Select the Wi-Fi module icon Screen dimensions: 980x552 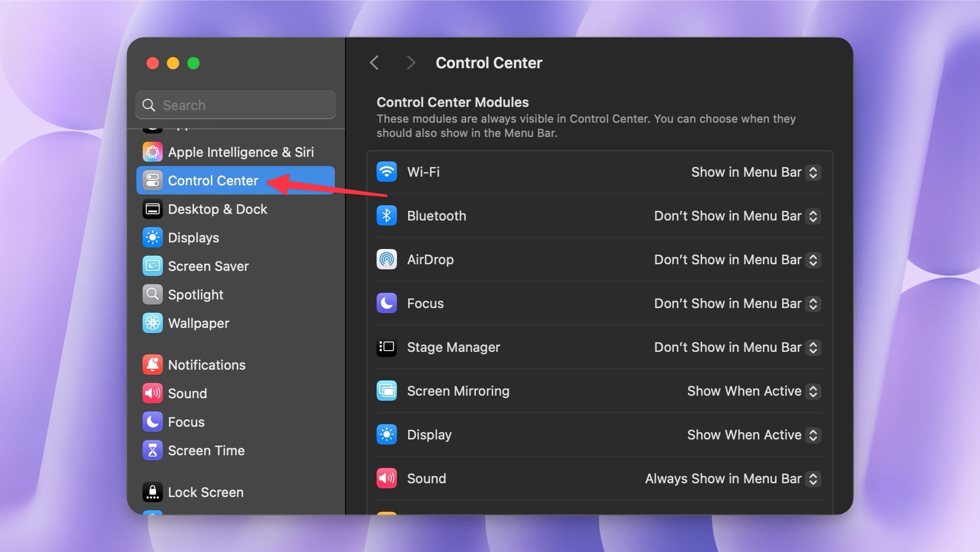[x=387, y=172]
